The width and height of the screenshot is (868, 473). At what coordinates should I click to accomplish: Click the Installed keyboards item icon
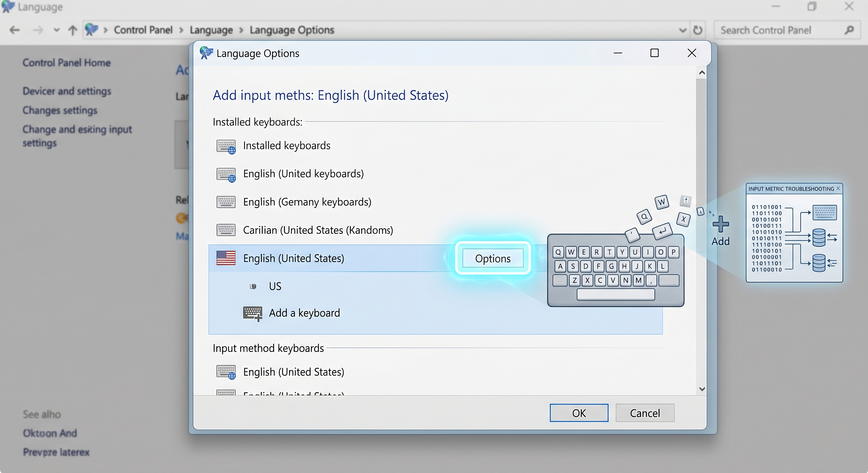[226, 147]
